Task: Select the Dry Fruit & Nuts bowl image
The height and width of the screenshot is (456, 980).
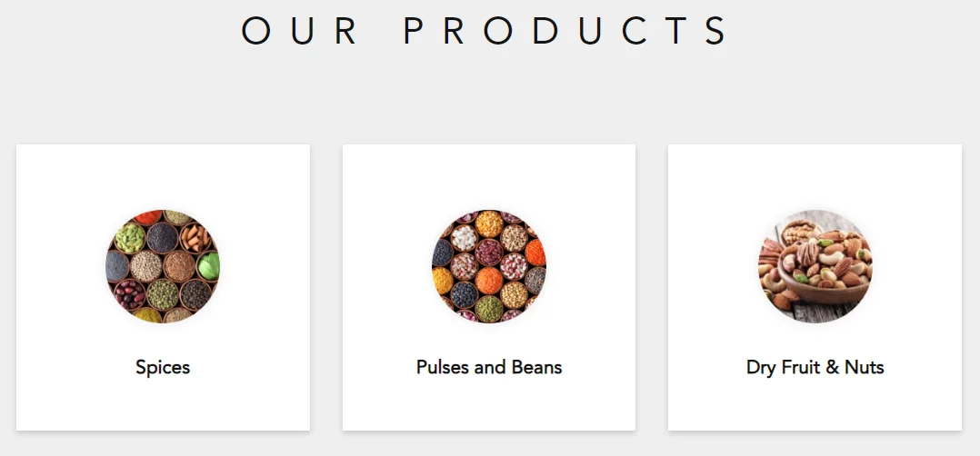Action: click(815, 266)
